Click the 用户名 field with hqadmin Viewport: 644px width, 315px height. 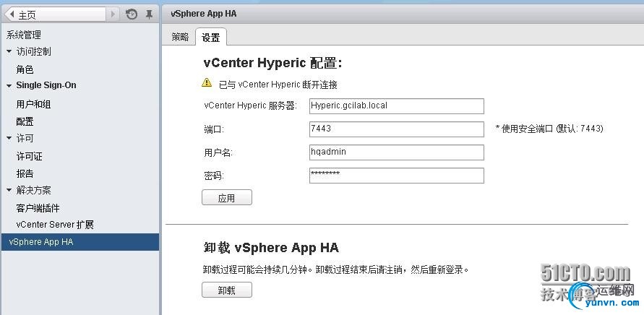point(396,152)
